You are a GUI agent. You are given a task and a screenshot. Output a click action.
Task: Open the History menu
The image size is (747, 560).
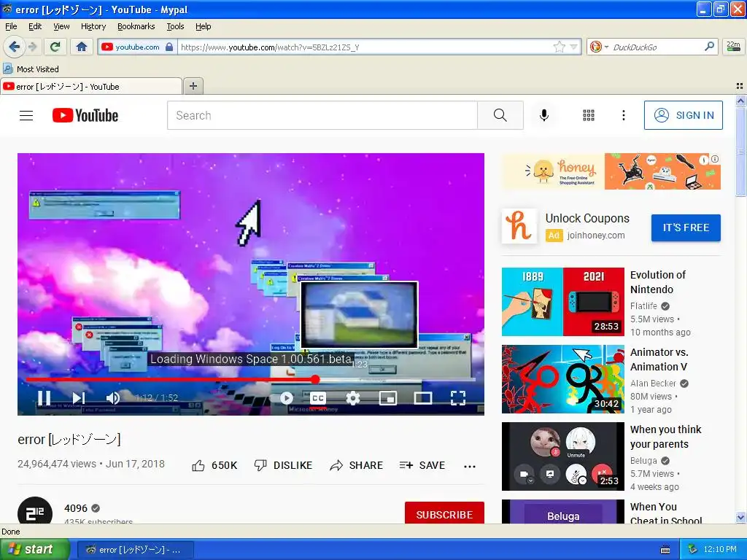[93, 26]
